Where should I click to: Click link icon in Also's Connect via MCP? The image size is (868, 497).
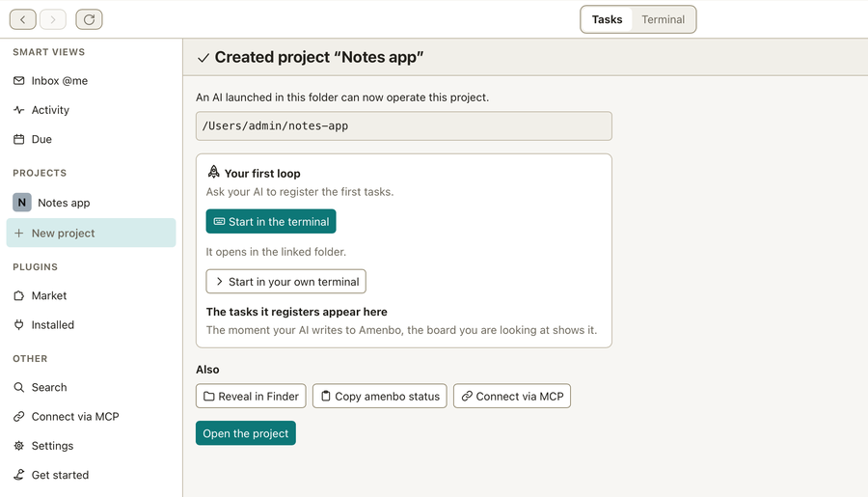click(x=467, y=397)
